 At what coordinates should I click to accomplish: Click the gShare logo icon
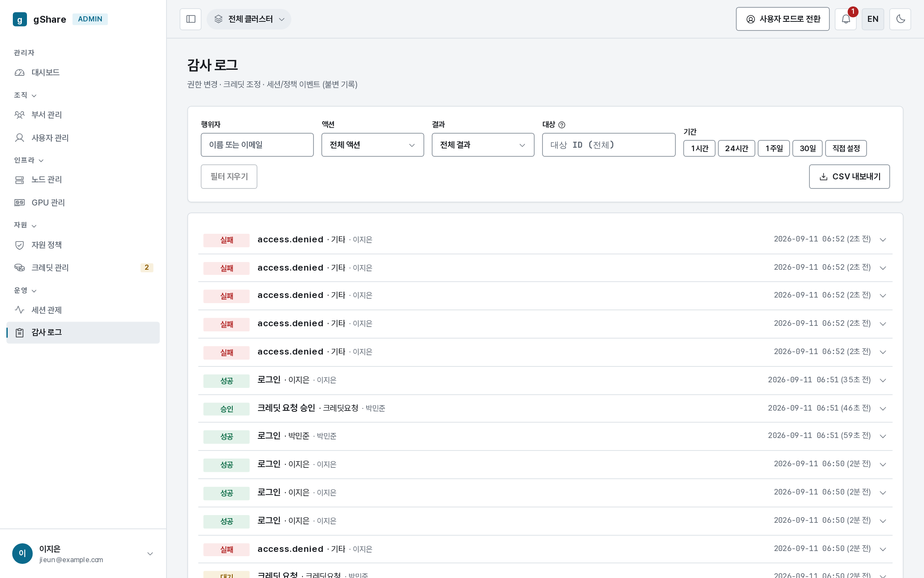point(20,19)
